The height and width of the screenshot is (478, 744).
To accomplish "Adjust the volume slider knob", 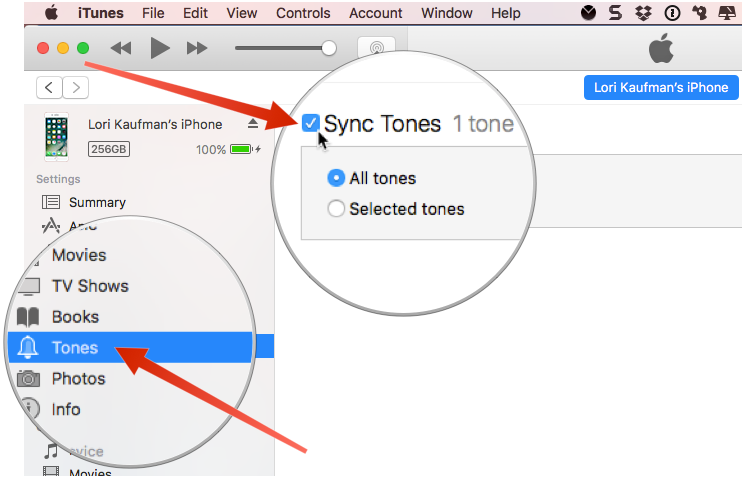I will [x=328, y=48].
